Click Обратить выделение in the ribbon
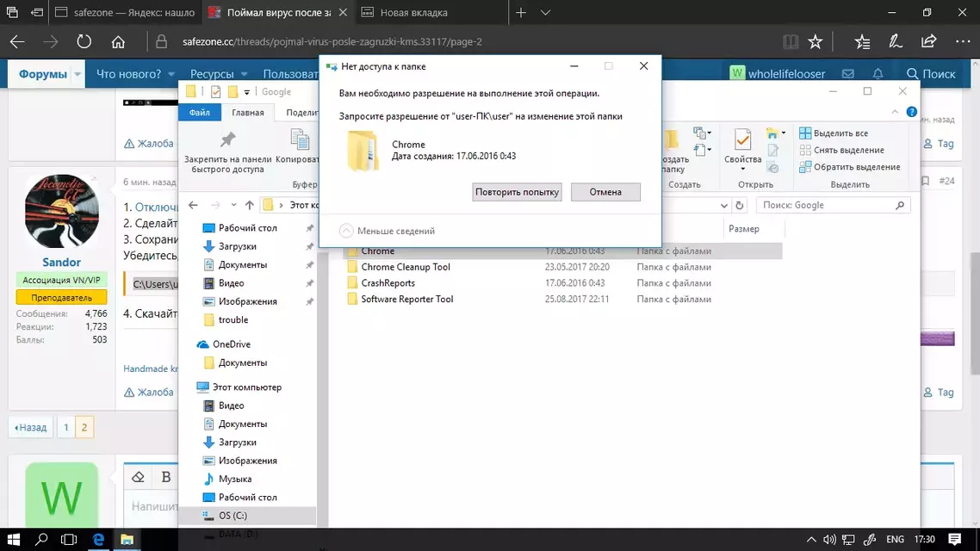The width and height of the screenshot is (980, 551). 850,167
